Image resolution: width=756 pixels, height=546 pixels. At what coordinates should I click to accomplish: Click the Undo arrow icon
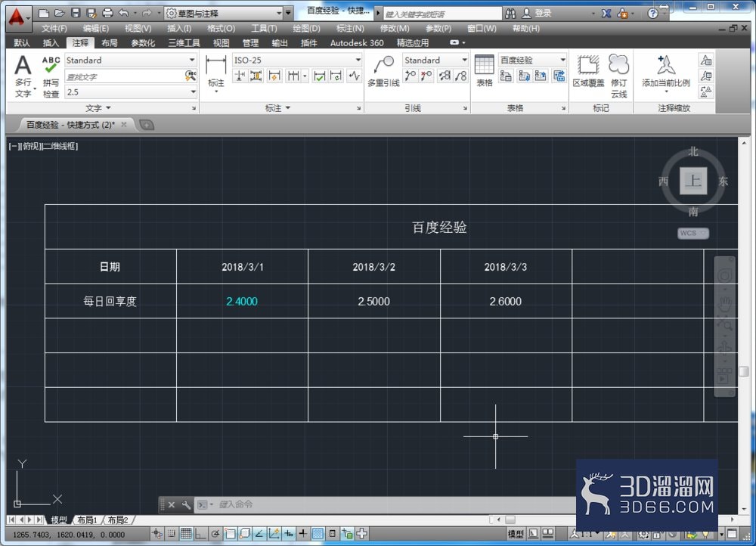coord(124,13)
